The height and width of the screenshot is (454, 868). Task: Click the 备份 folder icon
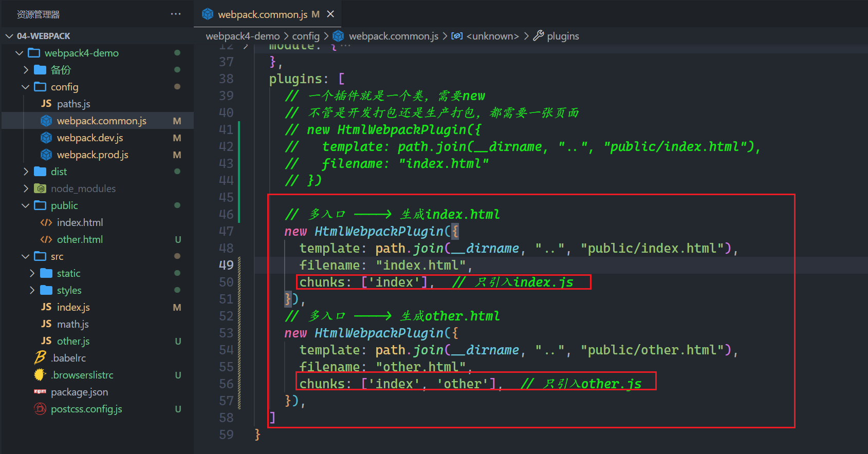coord(40,70)
